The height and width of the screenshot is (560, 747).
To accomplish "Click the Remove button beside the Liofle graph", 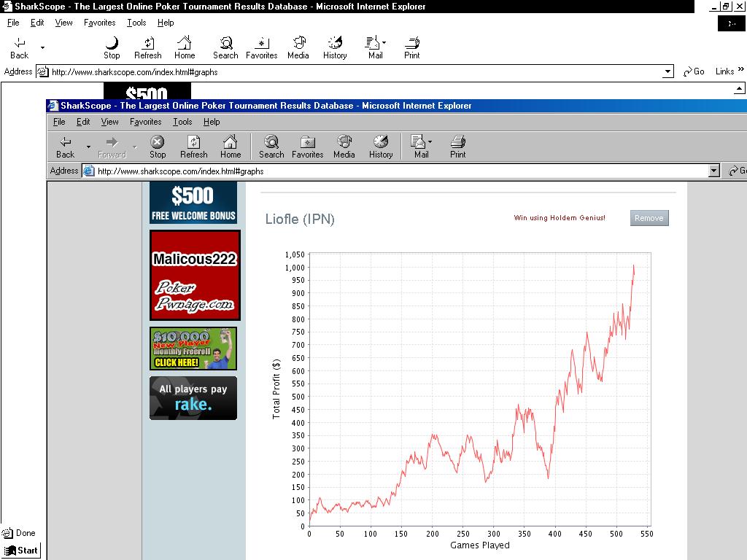I will pos(649,218).
